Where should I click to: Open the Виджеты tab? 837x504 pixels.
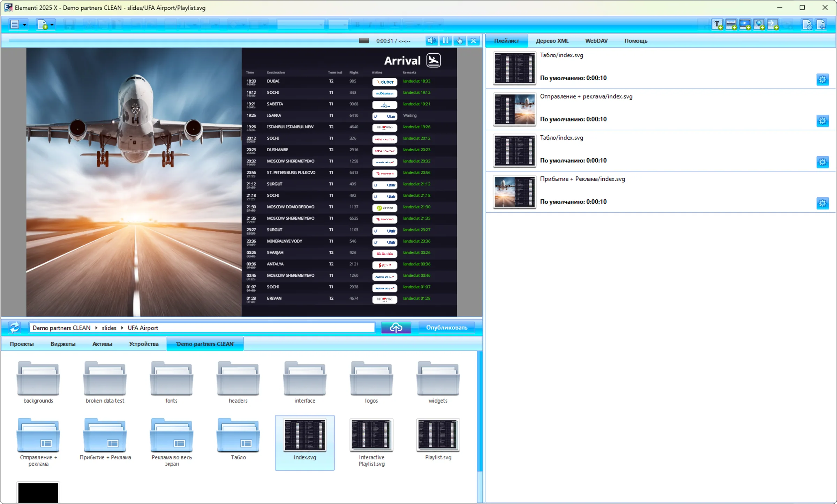pos(63,344)
